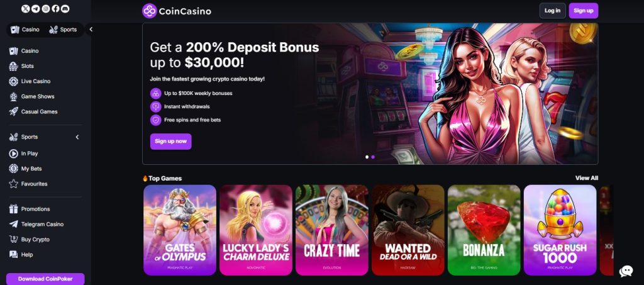Open Promotions in the sidebar
This screenshot has width=644, height=285.
point(35,209)
